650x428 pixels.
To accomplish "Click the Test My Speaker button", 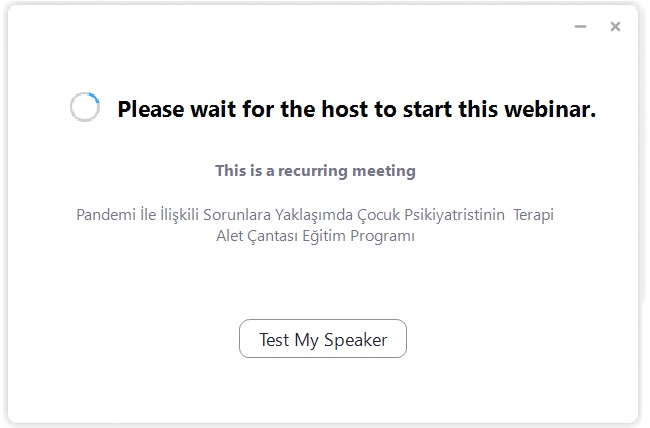I will [x=323, y=338].
